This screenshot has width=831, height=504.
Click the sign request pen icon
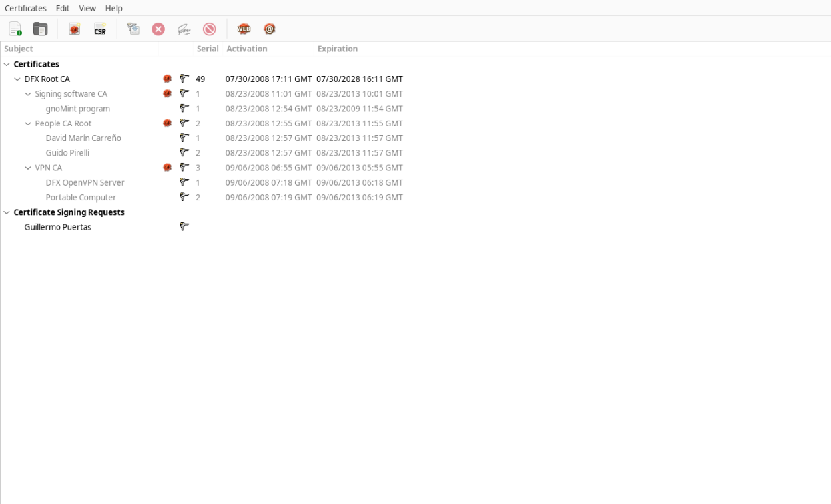pyautogui.click(x=184, y=29)
